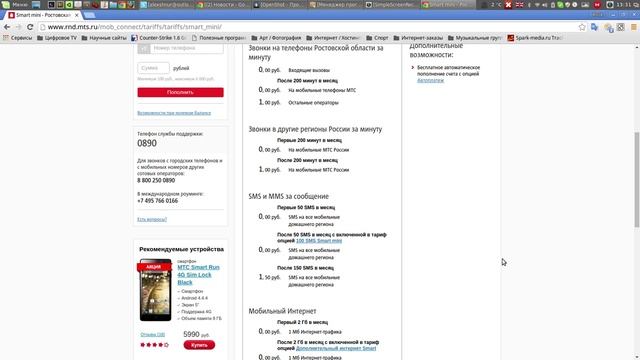This screenshot has width=640, height=360.
Task: Open the '100 SMS Smart mini' option link
Action: (x=319, y=241)
